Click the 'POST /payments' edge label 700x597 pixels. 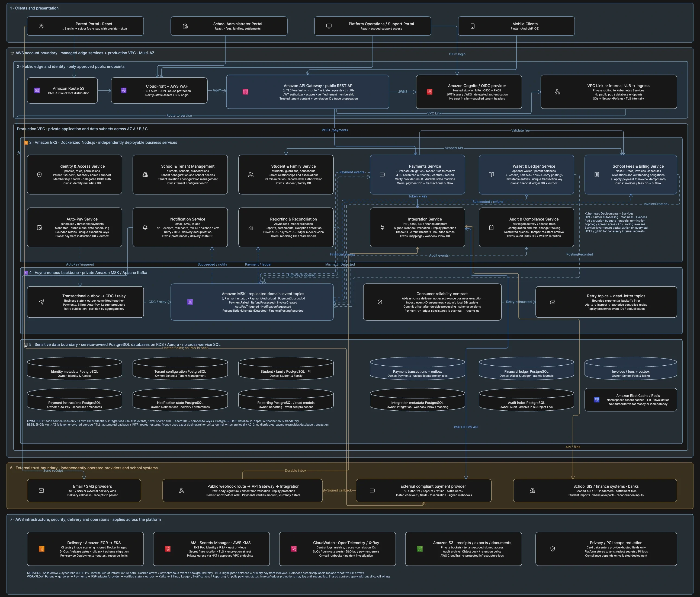click(335, 130)
